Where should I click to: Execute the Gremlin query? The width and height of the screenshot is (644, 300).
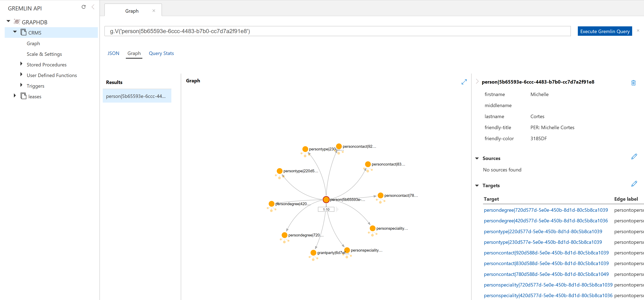click(x=605, y=31)
